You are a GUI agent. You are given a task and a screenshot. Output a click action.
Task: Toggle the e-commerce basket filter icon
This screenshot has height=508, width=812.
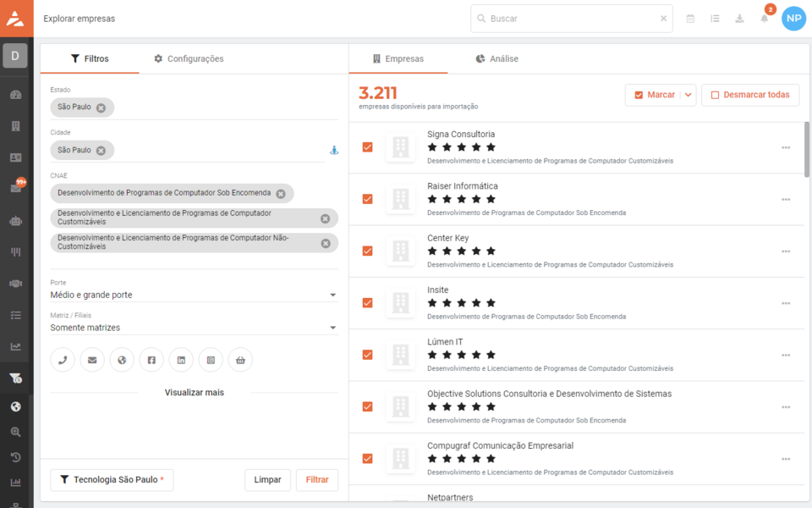(240, 360)
